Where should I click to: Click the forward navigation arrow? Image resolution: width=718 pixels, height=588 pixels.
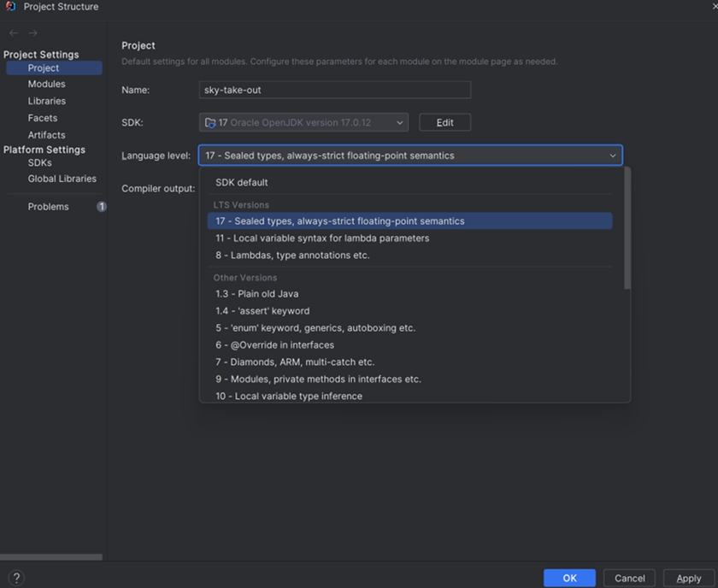[x=33, y=33]
